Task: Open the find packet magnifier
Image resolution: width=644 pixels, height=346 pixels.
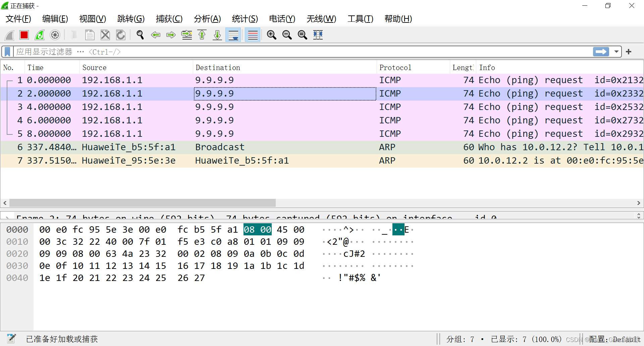Action: tap(140, 35)
